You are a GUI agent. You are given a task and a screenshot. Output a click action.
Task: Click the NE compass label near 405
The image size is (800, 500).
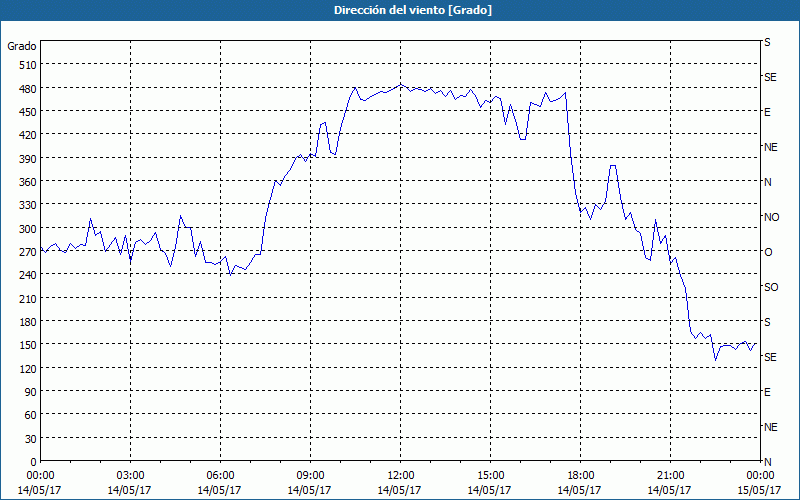click(x=771, y=147)
